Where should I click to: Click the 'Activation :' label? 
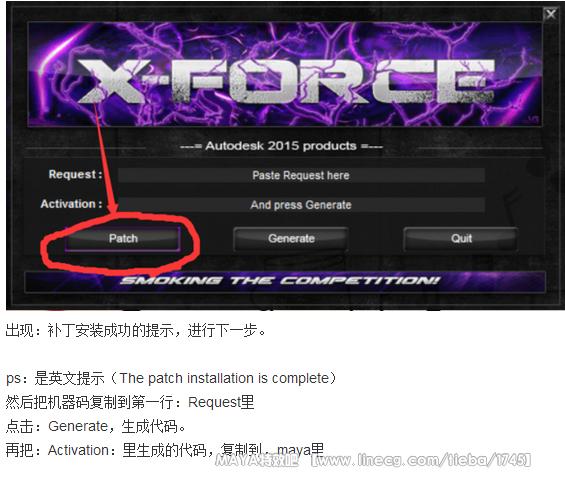tap(71, 204)
